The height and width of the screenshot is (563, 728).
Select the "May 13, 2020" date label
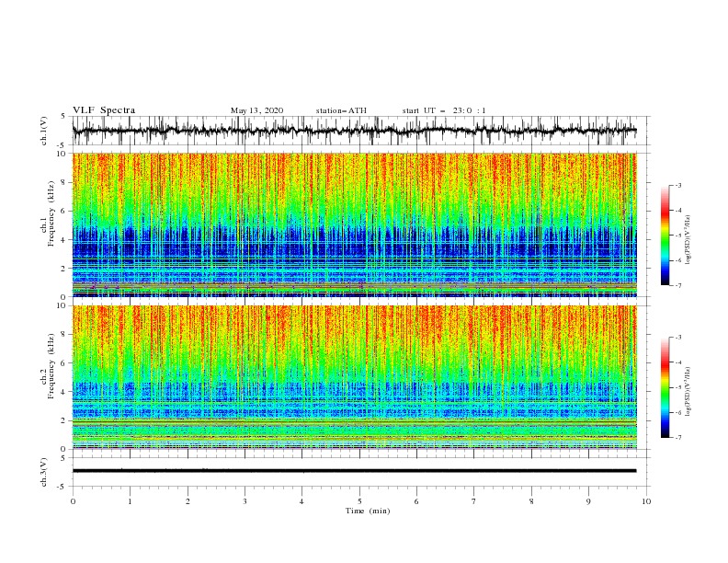(256, 110)
